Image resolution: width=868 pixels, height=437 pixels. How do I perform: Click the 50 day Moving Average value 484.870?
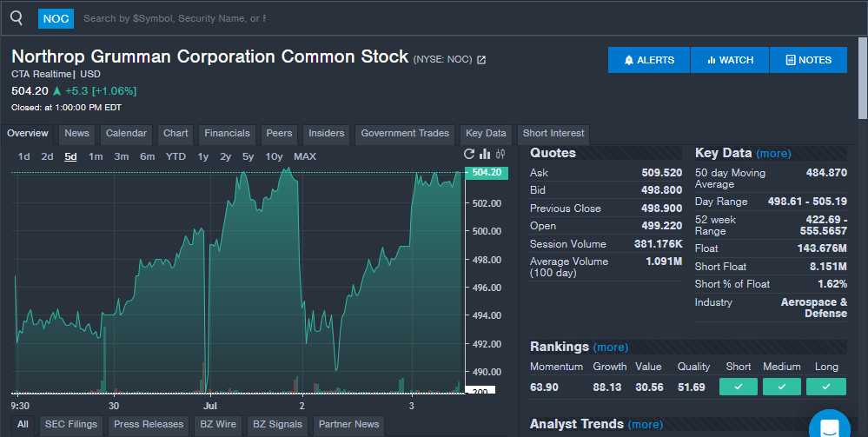tap(826, 173)
